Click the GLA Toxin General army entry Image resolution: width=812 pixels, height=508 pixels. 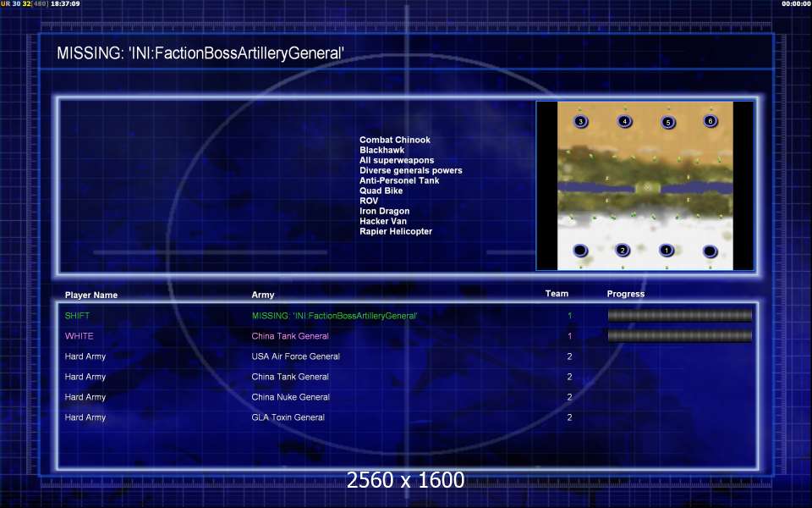[x=288, y=417]
